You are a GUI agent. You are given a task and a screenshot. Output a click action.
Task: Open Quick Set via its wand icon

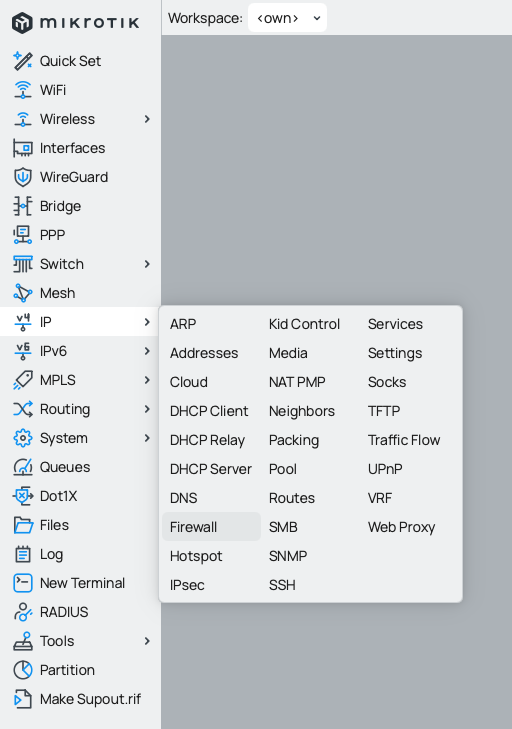[23, 61]
